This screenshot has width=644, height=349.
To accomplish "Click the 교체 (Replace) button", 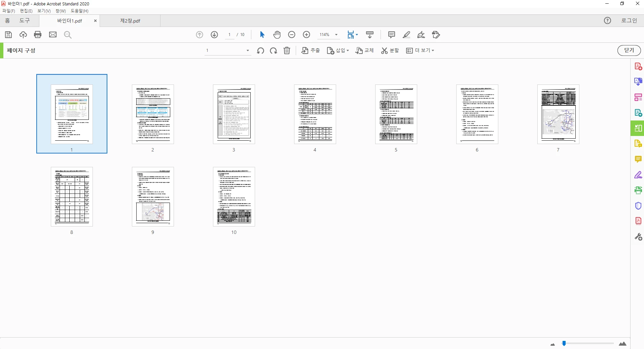I will point(365,50).
